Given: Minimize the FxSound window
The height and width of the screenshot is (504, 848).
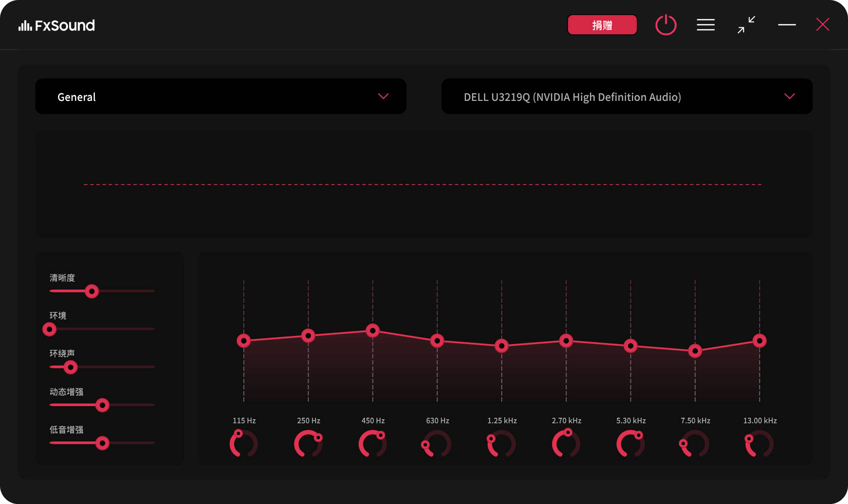Looking at the screenshot, I should coord(787,25).
